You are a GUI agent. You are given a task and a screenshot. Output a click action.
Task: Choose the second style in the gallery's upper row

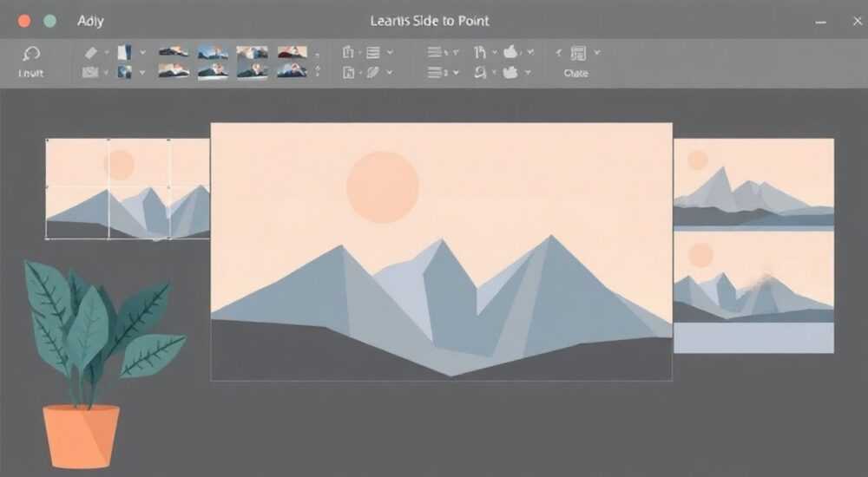214,52
